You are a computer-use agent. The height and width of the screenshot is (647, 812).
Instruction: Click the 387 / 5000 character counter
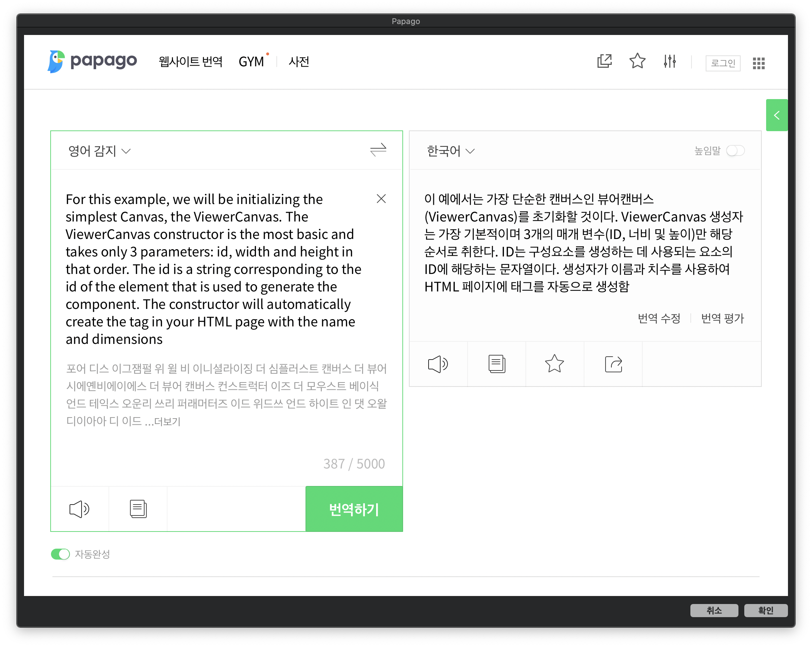354,464
